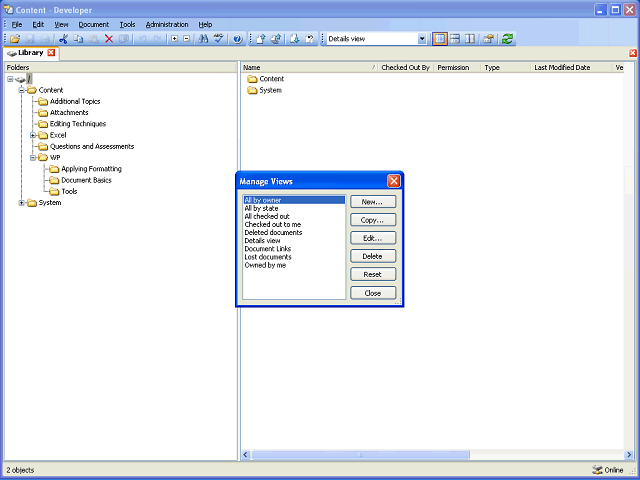Click the grayed Paste toolbar icon

93,39
